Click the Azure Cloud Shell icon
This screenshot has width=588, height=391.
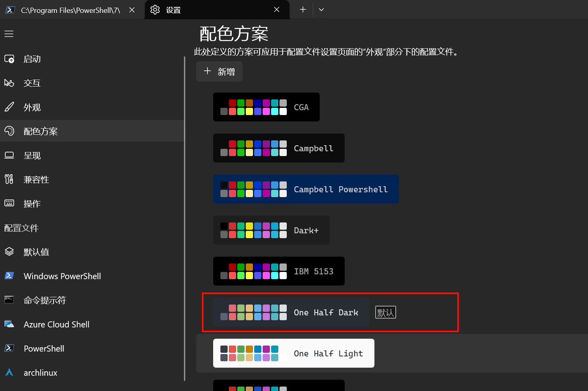9,324
